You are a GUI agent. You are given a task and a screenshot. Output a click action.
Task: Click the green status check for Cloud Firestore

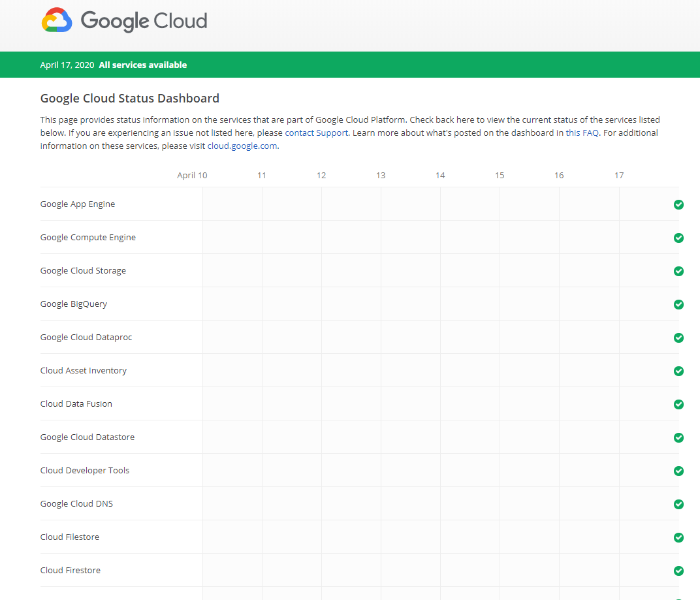point(678,571)
